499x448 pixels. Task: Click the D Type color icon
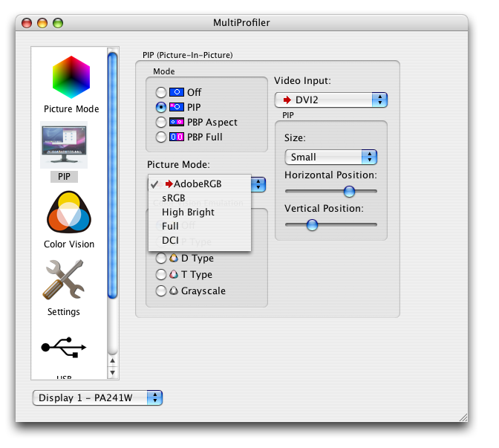click(174, 258)
